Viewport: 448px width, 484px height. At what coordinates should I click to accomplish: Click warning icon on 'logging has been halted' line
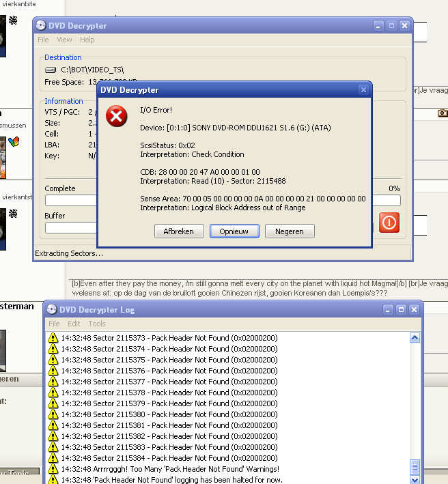[x=53, y=480]
